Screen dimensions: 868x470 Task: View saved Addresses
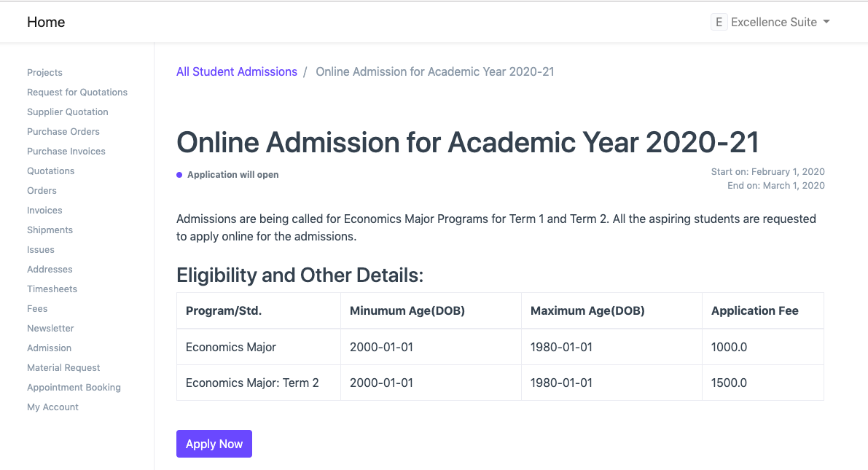[50, 269]
